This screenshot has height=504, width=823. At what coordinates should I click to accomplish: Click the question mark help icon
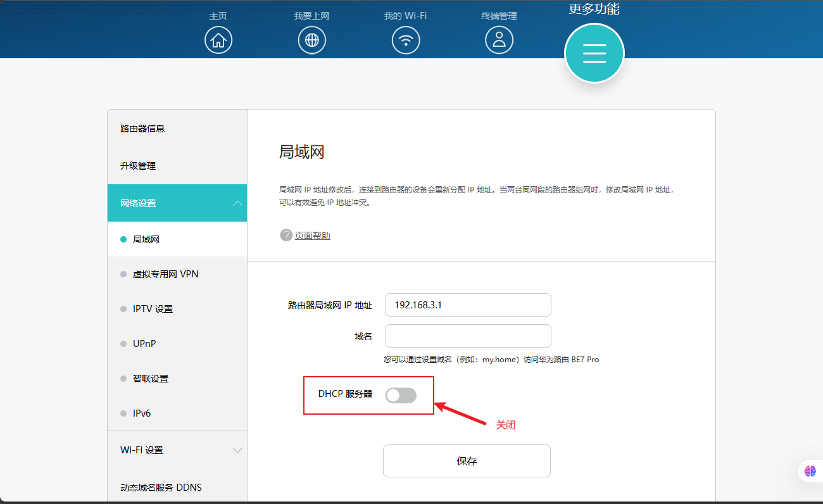(286, 234)
